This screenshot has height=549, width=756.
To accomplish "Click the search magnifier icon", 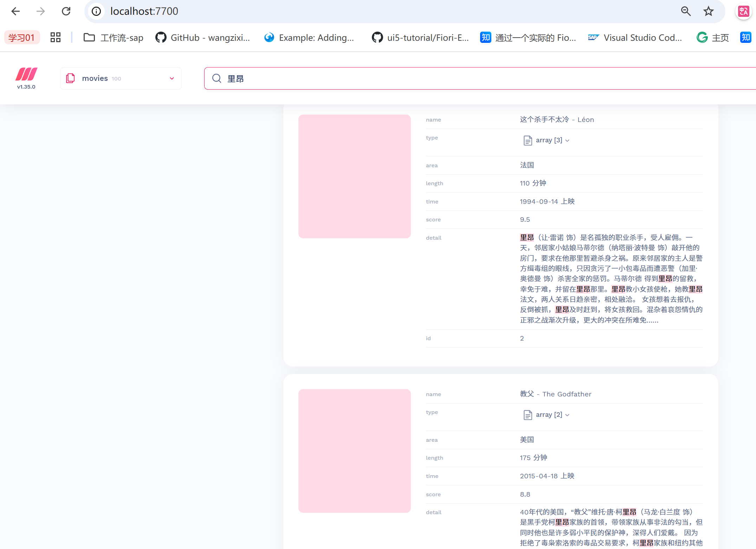I will [x=217, y=78].
